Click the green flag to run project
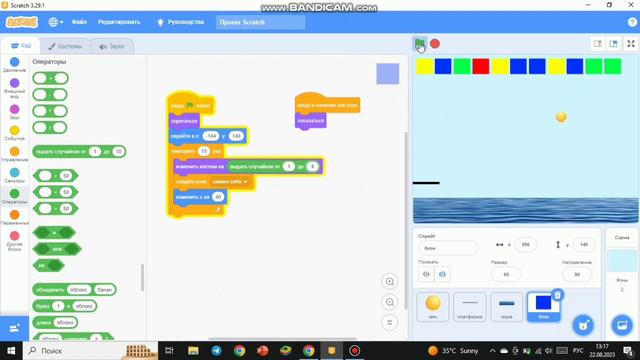Screen dimensions: 640x360 [419, 43]
